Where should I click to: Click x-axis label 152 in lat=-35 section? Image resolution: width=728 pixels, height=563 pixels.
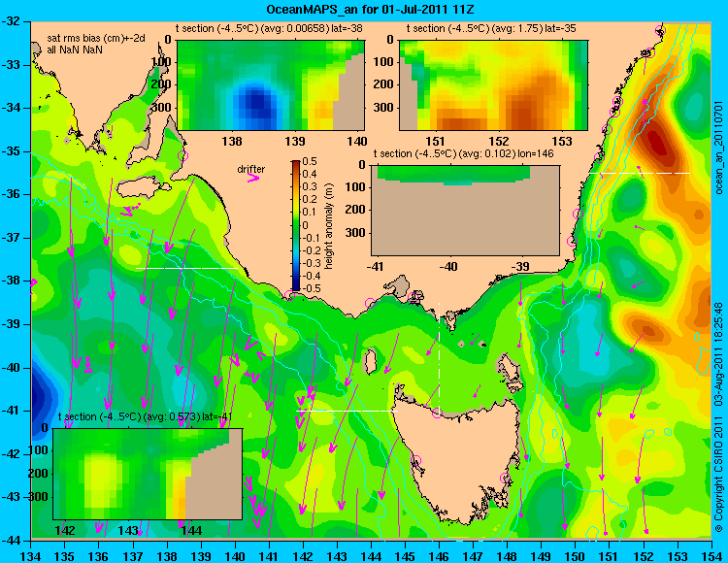[x=499, y=140]
